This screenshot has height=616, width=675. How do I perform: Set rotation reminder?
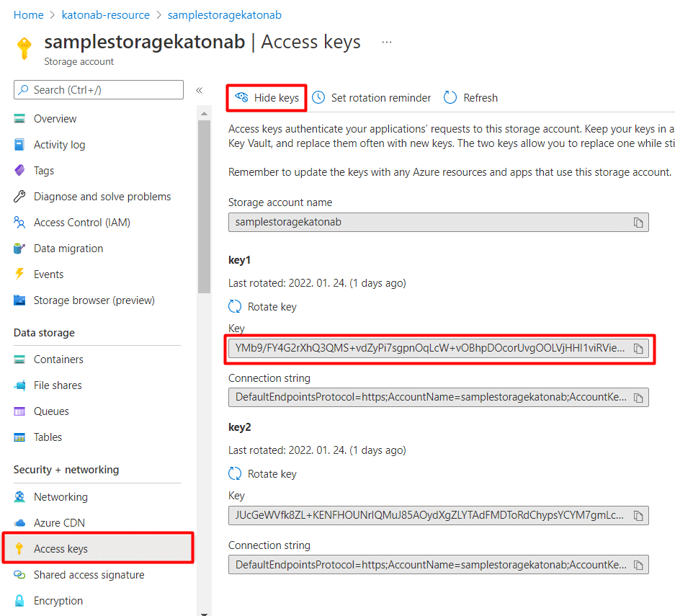click(371, 98)
